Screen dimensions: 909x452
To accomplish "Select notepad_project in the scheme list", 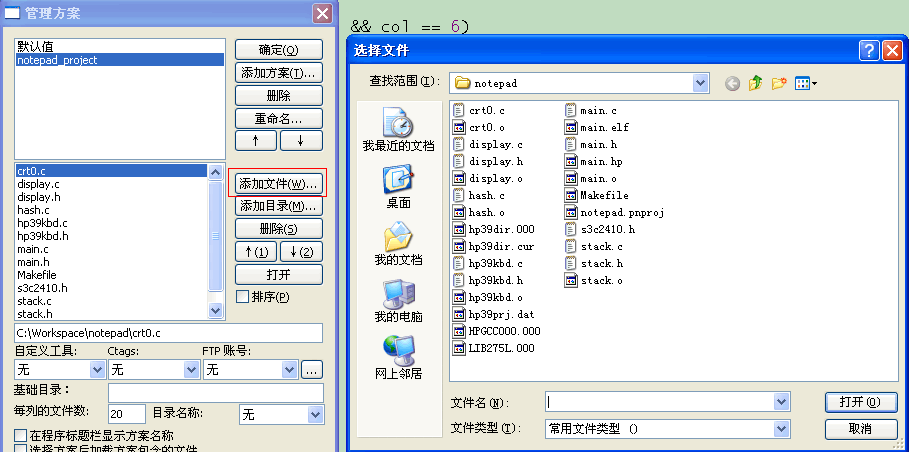I will 119,60.
